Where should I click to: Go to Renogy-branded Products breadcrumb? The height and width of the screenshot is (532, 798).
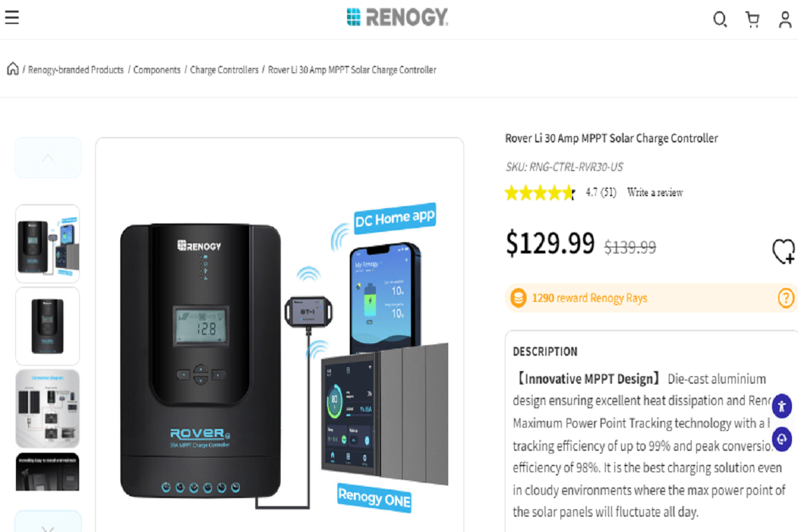(x=76, y=70)
